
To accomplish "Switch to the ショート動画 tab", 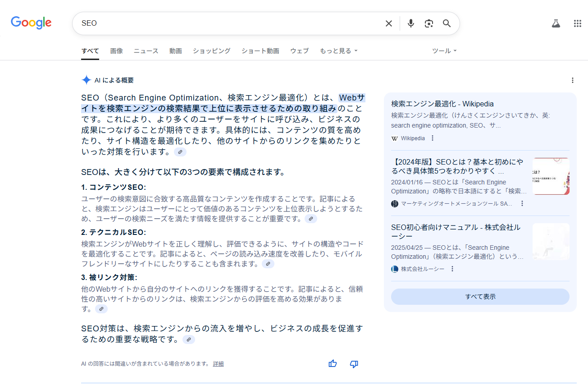I will 260,51.
